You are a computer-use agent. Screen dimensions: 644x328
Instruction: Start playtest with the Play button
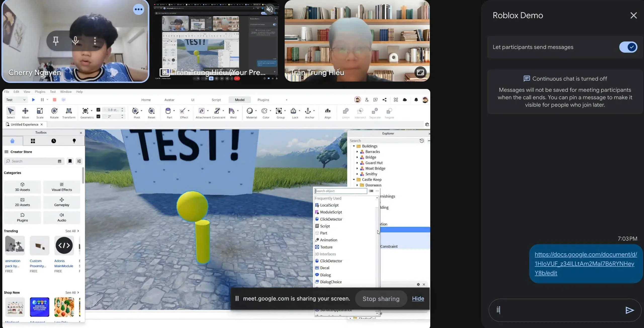click(33, 100)
